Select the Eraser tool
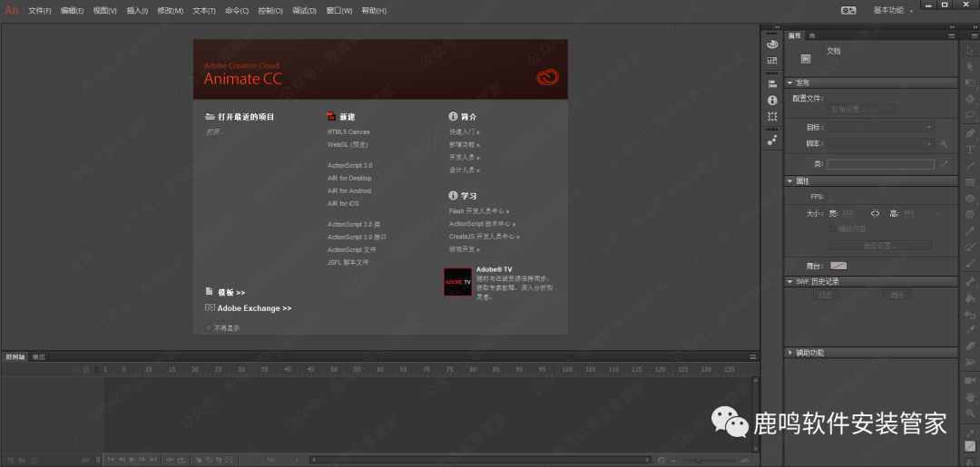This screenshot has width=980, height=467. pos(970,346)
